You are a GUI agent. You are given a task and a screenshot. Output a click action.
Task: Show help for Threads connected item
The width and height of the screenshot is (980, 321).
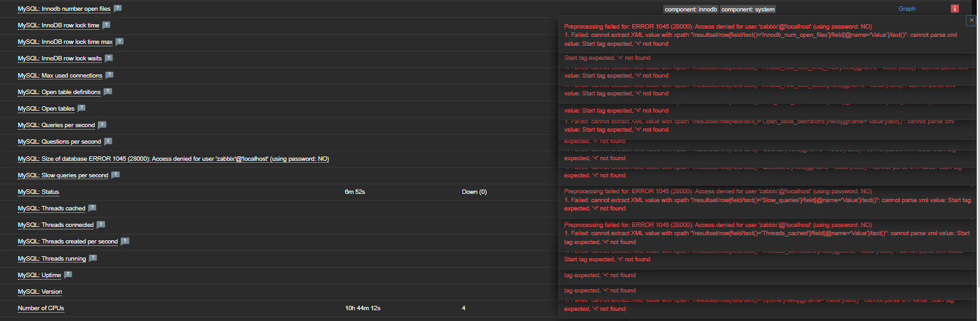point(100,224)
